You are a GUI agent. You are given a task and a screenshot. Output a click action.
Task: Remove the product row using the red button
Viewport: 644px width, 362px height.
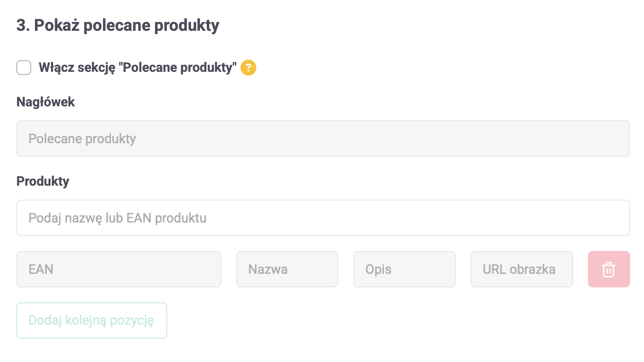tap(609, 269)
